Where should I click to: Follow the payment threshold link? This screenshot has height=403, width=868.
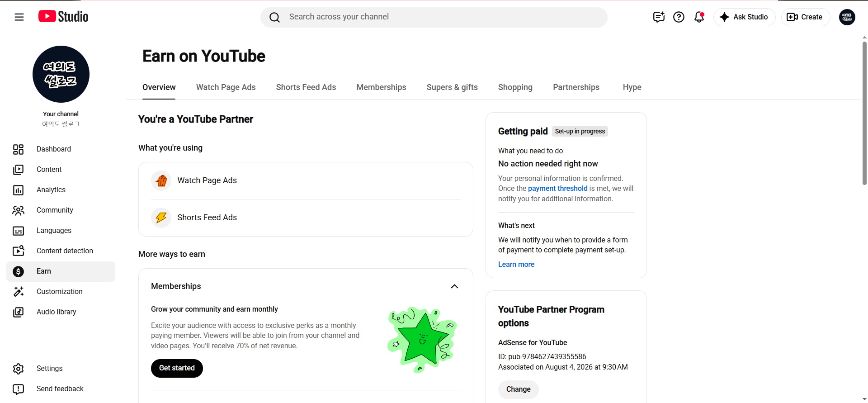point(557,189)
